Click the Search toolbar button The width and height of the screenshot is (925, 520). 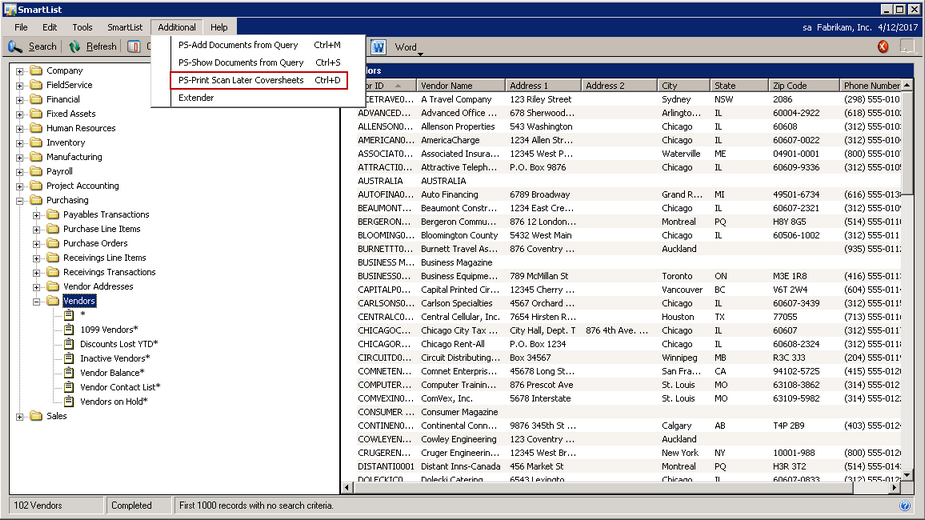click(33, 47)
